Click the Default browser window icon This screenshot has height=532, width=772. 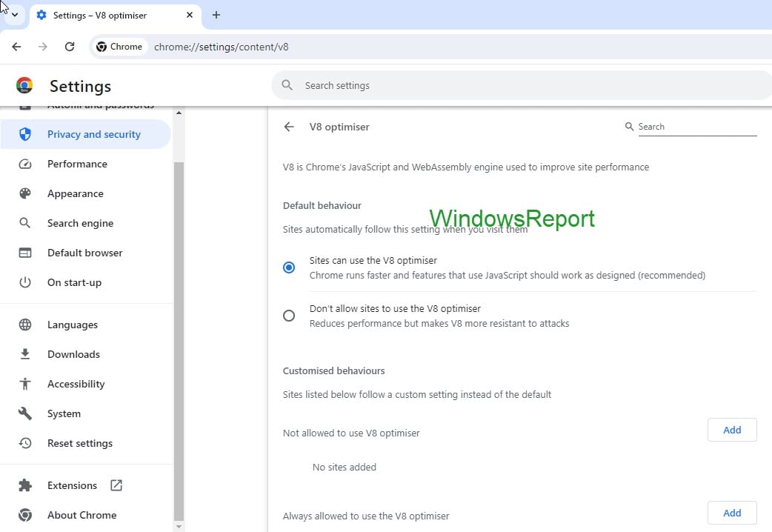point(25,253)
